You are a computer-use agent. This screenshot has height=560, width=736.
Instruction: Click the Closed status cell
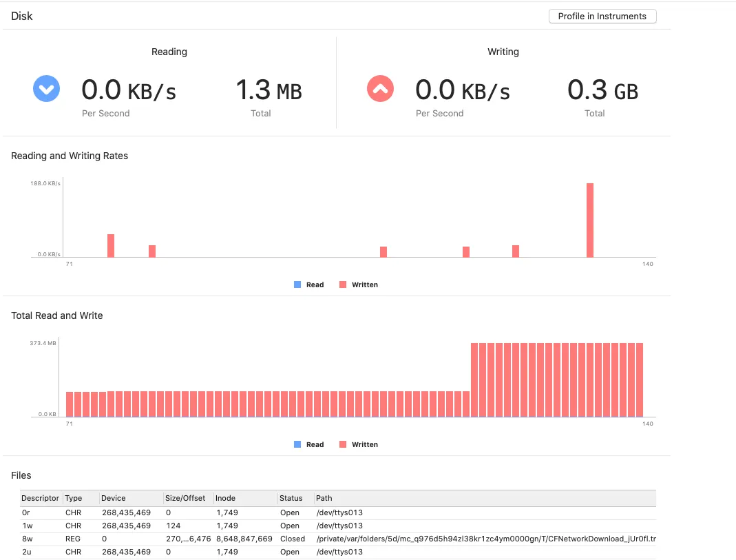(293, 539)
